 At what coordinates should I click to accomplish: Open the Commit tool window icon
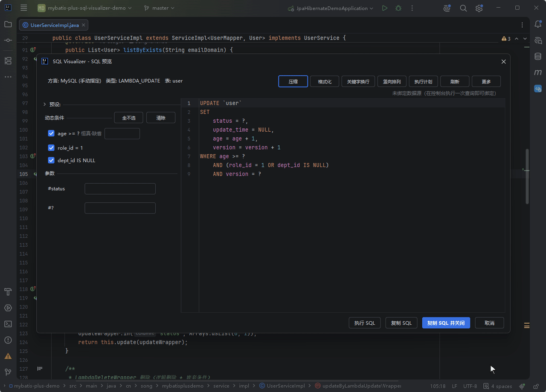click(x=8, y=40)
